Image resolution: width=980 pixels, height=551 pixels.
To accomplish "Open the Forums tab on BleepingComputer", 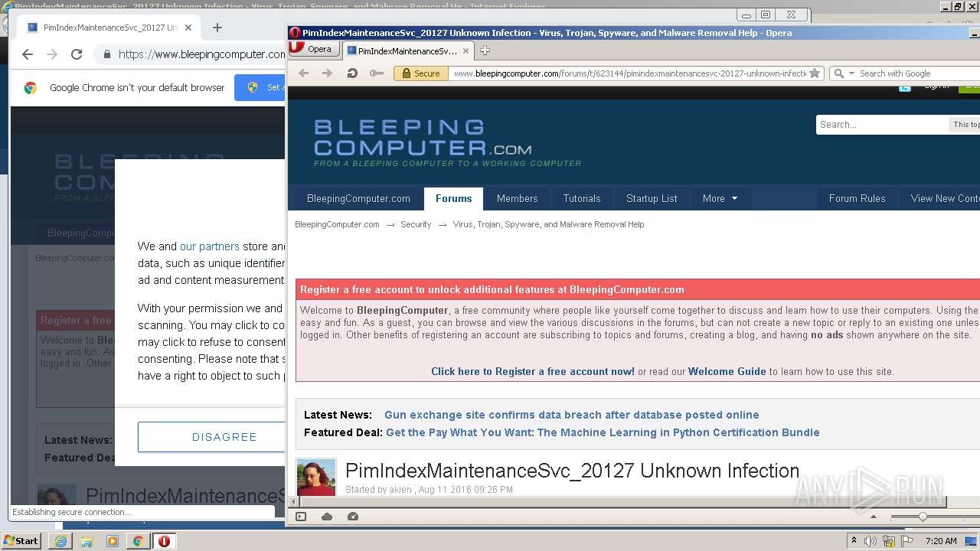I will tap(453, 198).
